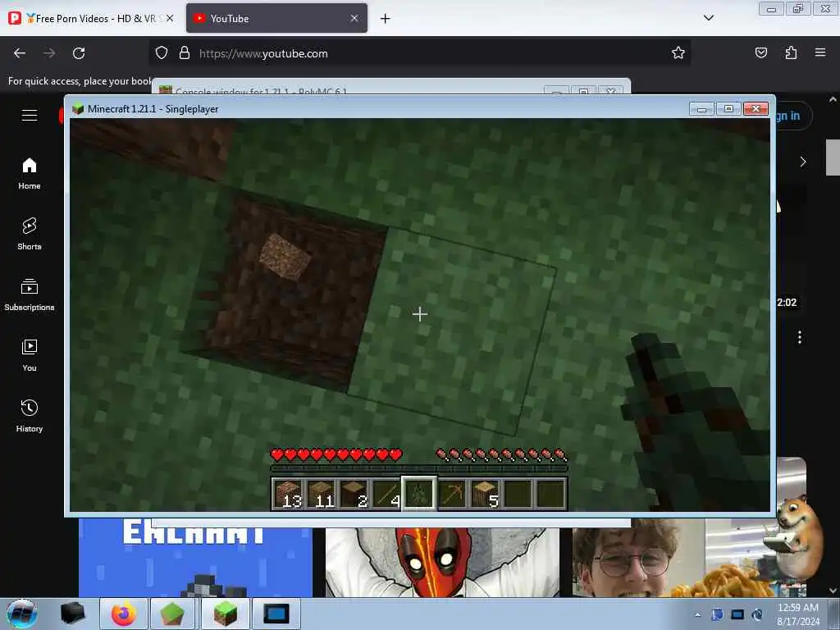
Task: Reload the page in Firefox
Action: (x=79, y=53)
